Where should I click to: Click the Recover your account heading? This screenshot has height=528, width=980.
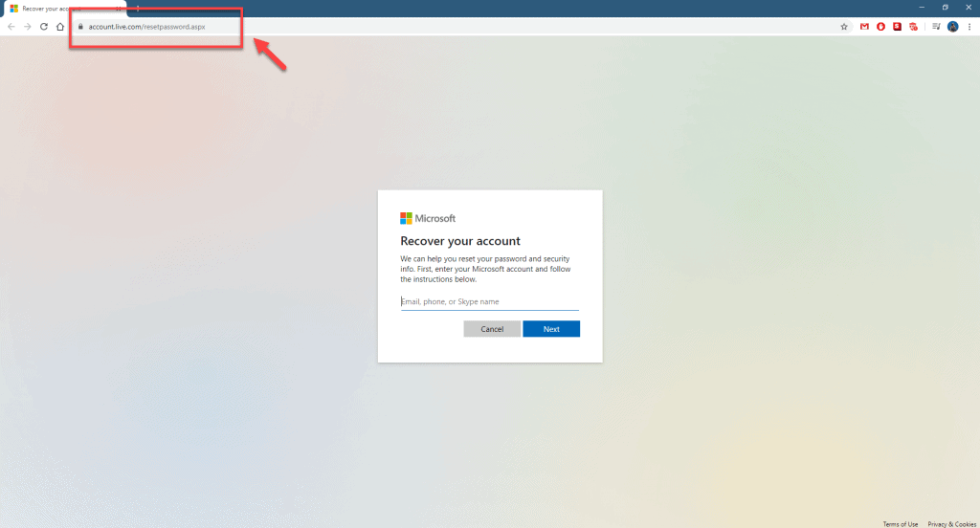(x=460, y=241)
